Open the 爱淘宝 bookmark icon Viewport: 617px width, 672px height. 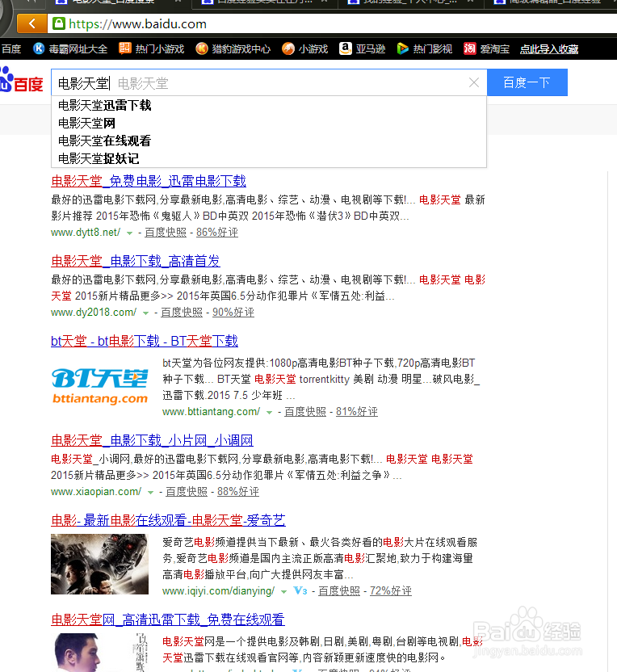point(469,48)
